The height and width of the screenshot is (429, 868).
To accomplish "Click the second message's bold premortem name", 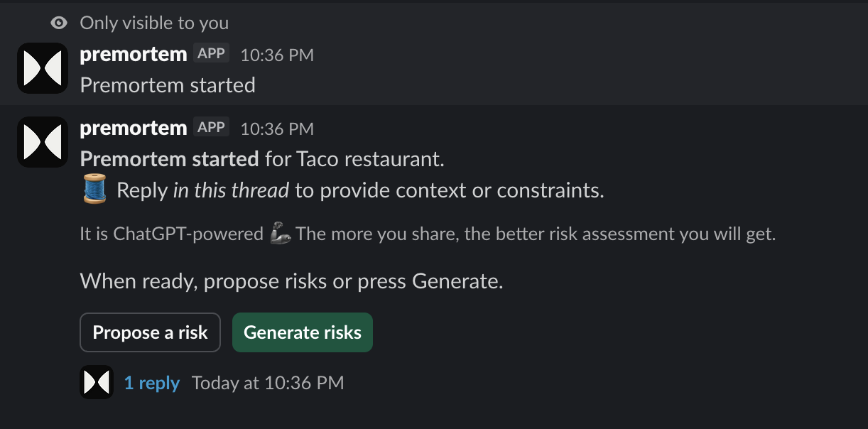I will click(133, 128).
